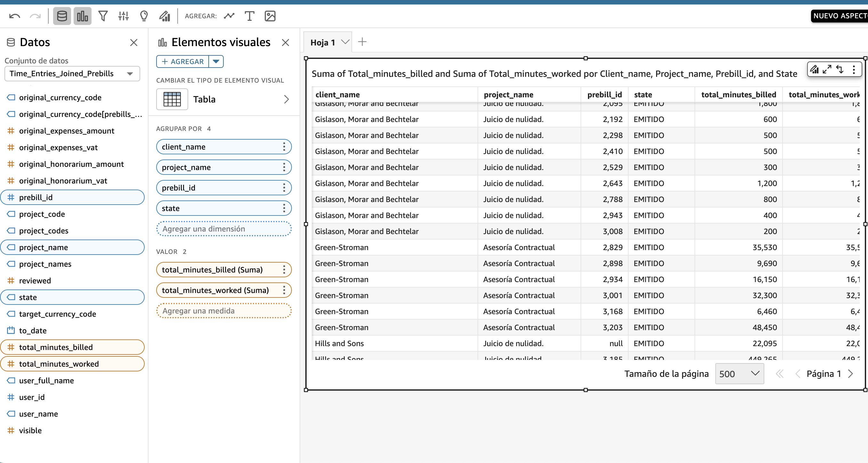Open the page size 500 dropdown

[739, 374]
